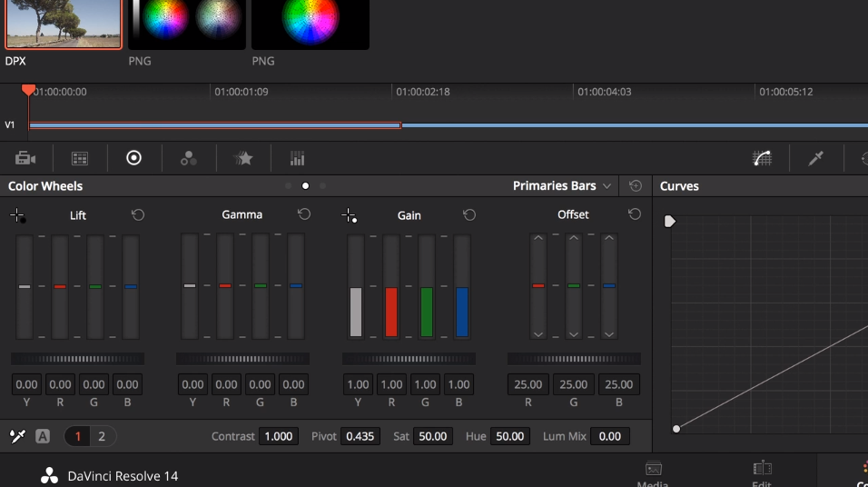Click the Offset master wheel jog strip

pyautogui.click(x=574, y=359)
